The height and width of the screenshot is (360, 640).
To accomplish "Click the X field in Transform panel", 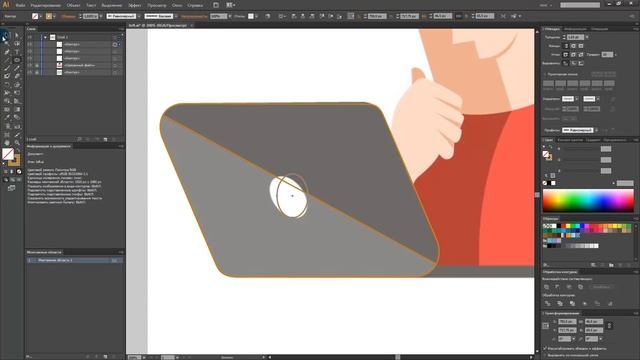I will [568, 322].
